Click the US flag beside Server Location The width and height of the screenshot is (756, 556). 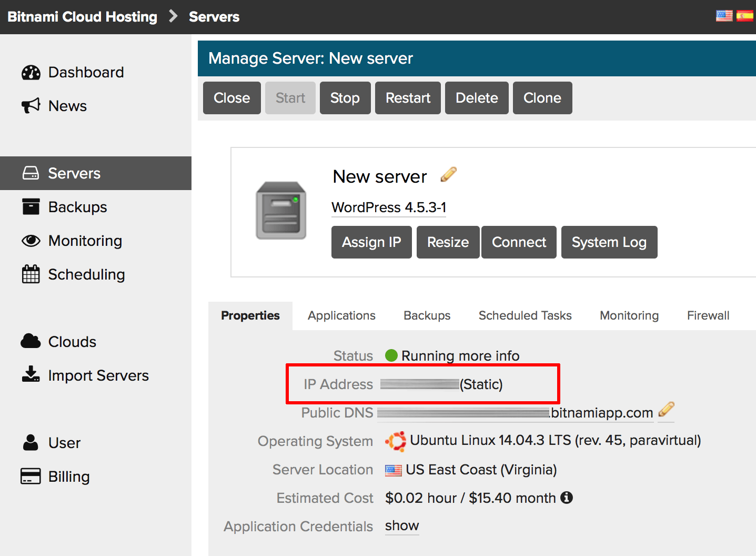click(394, 470)
